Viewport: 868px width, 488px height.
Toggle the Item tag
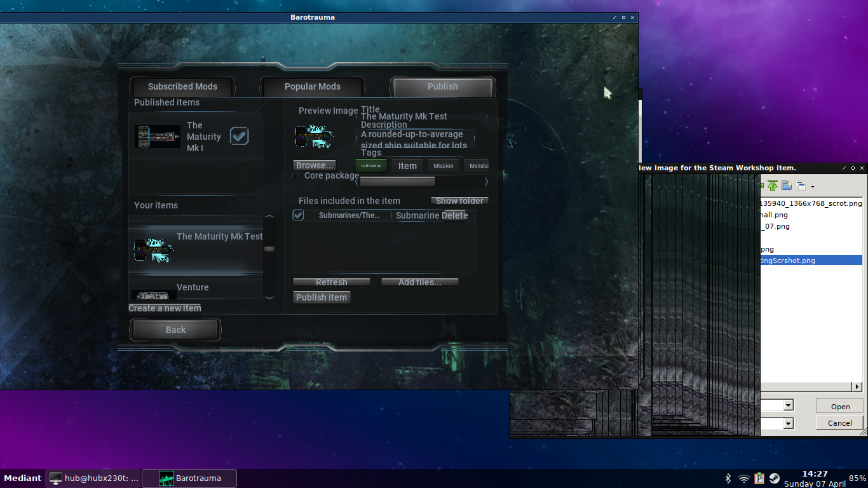[x=407, y=166]
